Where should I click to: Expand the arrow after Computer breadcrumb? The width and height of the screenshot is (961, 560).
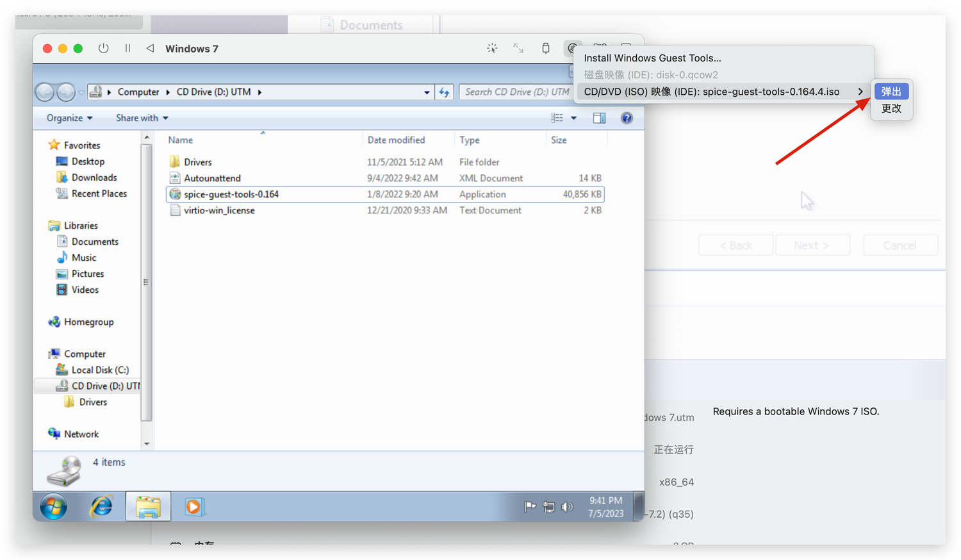pos(168,92)
